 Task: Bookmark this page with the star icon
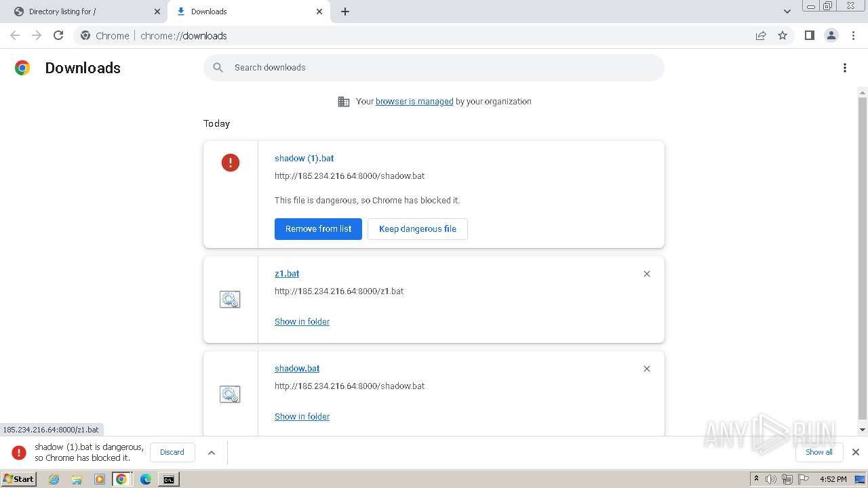(x=783, y=35)
